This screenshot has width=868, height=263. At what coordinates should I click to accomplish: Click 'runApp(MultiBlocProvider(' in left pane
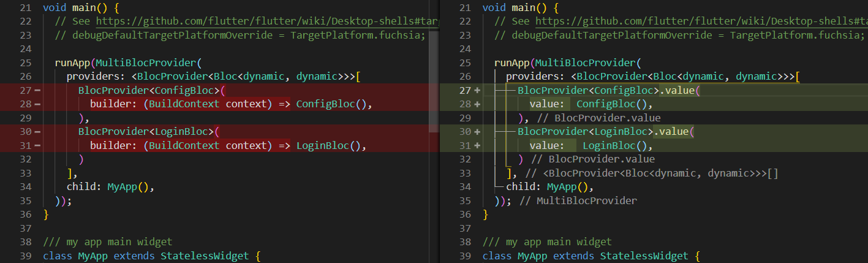coord(128,63)
